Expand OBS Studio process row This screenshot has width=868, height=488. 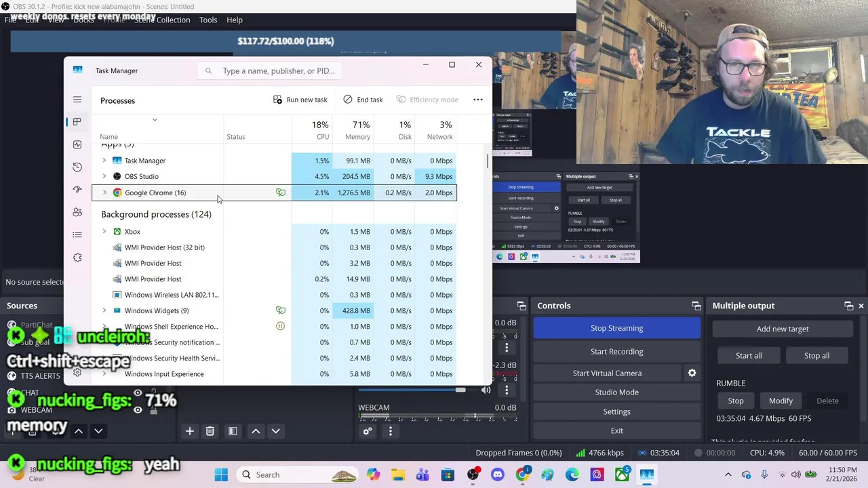point(104,176)
